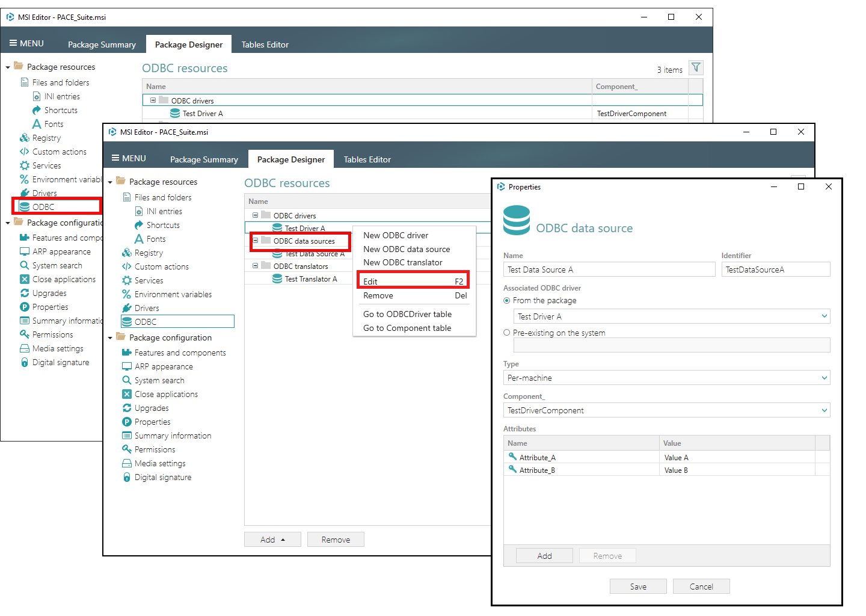Click Properties icon in middle window sidebar
866x616 pixels.
pyautogui.click(x=127, y=422)
